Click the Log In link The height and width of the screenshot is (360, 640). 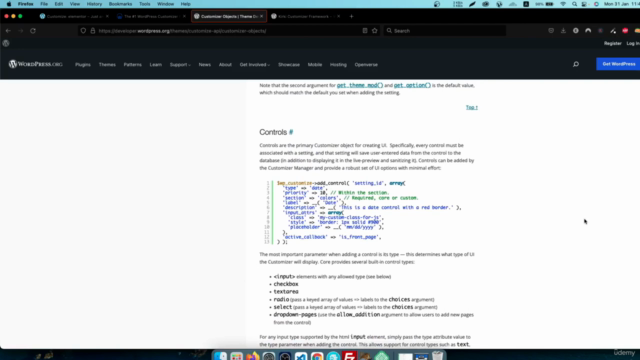pyautogui.click(x=633, y=43)
